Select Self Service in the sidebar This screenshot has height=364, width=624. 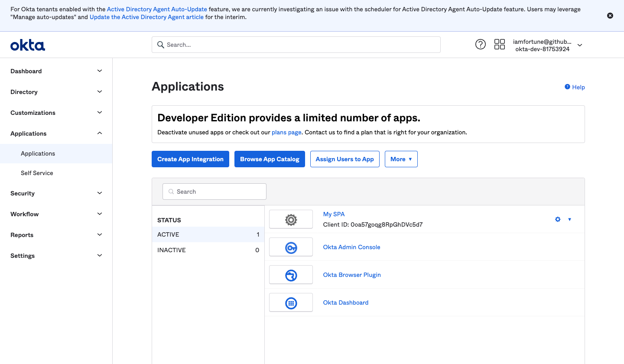tap(37, 173)
